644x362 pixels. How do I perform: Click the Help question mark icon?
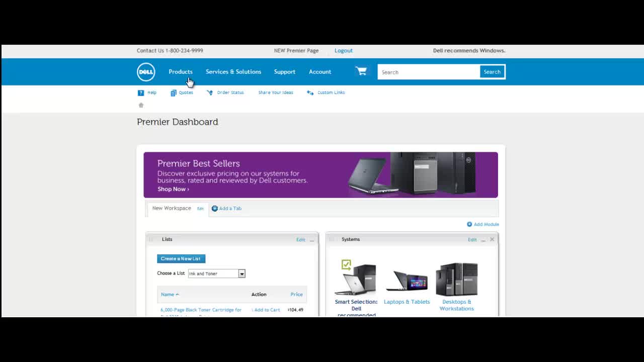141,93
